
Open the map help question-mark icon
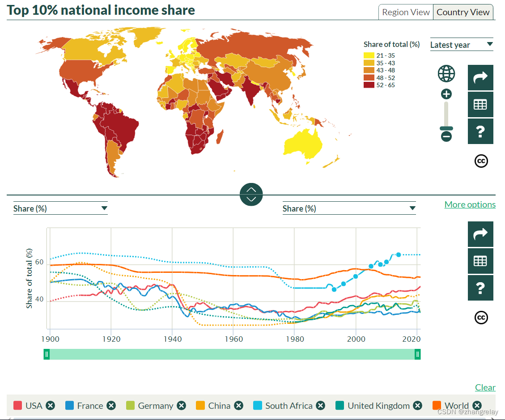click(480, 132)
